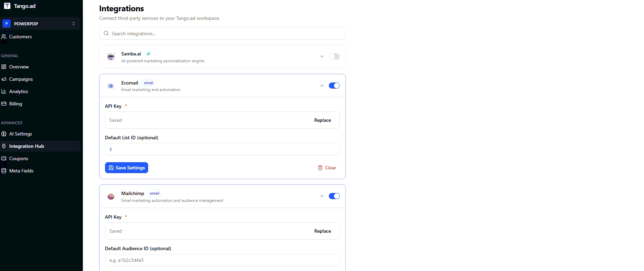This screenshot has height=271, width=644.
Task: Click the GENERAL section header
Action: [x=10, y=56]
